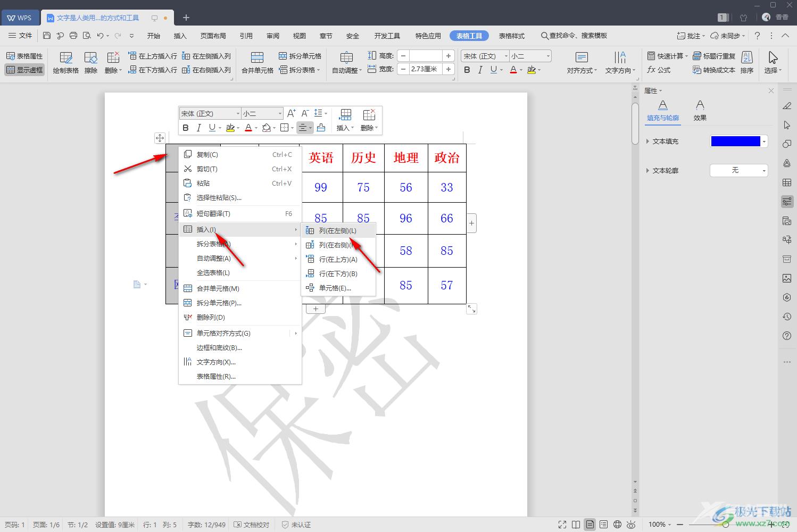Image resolution: width=797 pixels, height=532 pixels.
Task: Click the history icon in right sidebar
Action: [x=787, y=317]
